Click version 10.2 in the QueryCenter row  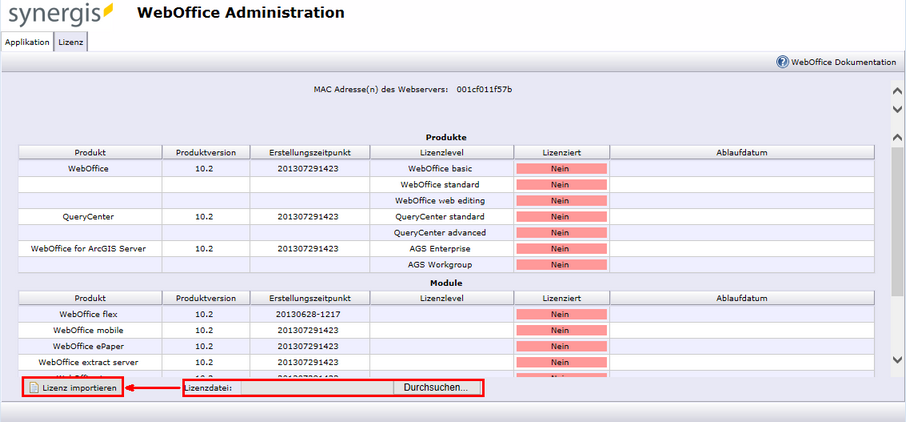tap(205, 217)
